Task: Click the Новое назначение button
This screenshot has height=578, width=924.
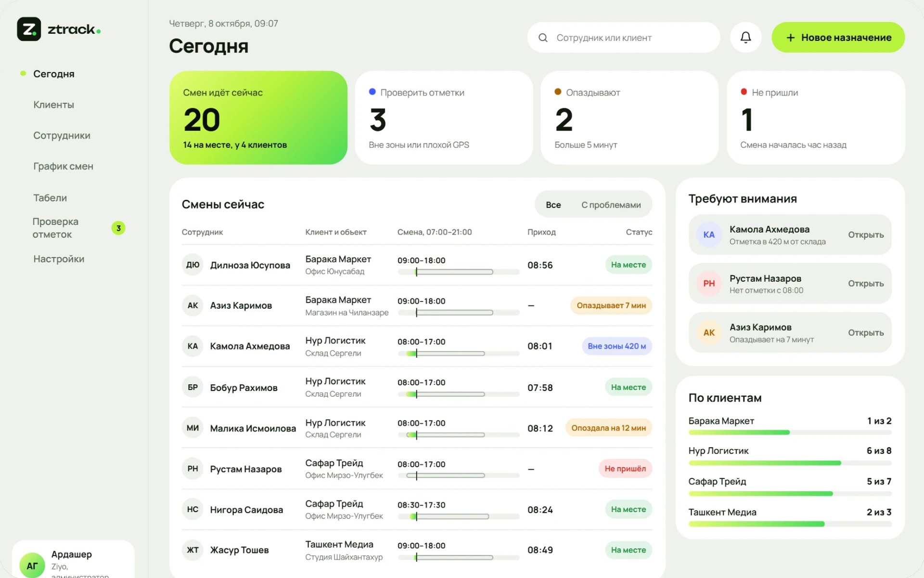Action: [838, 37]
